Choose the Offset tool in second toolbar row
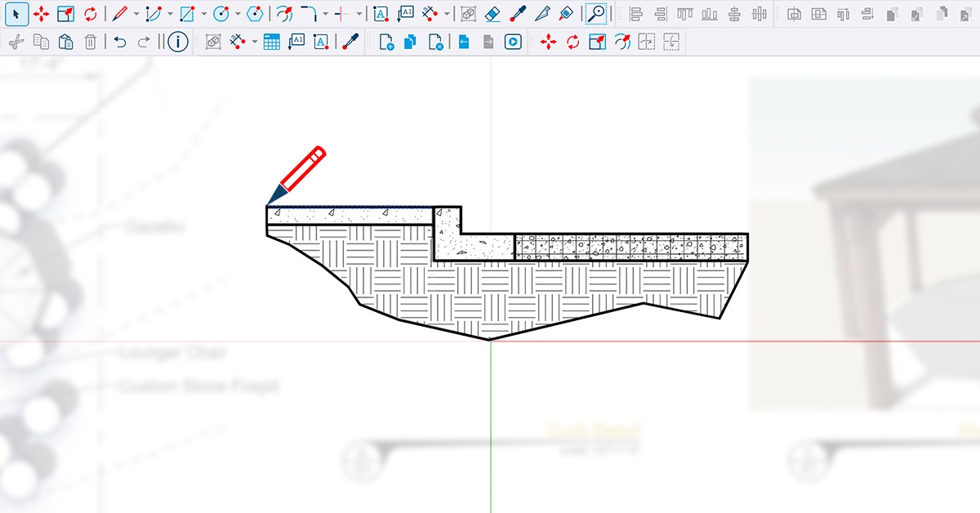This screenshot has width=980, height=513. [622, 42]
